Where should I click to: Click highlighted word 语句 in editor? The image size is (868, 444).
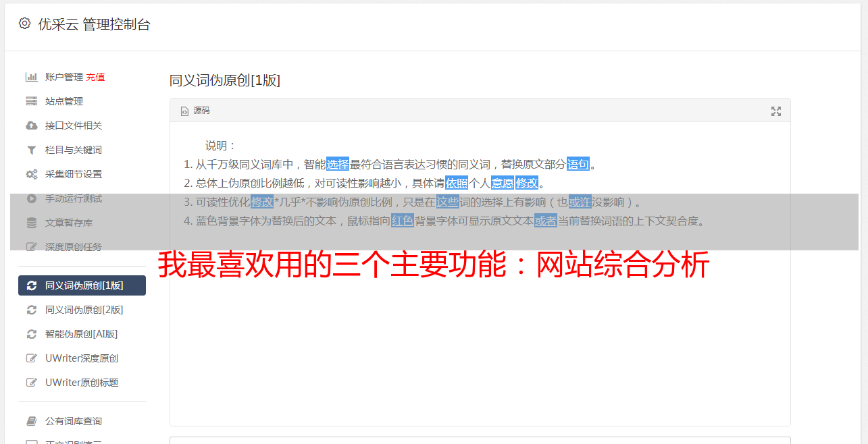[x=578, y=164]
